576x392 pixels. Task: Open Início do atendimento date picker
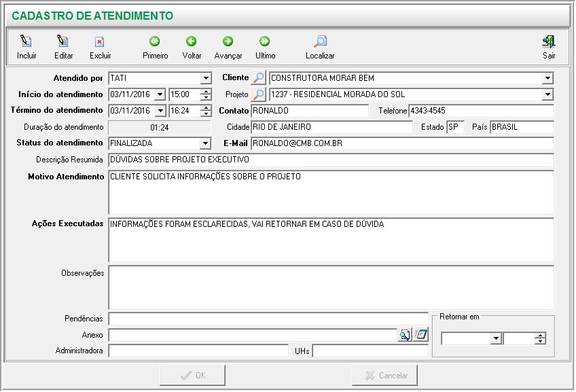click(160, 94)
